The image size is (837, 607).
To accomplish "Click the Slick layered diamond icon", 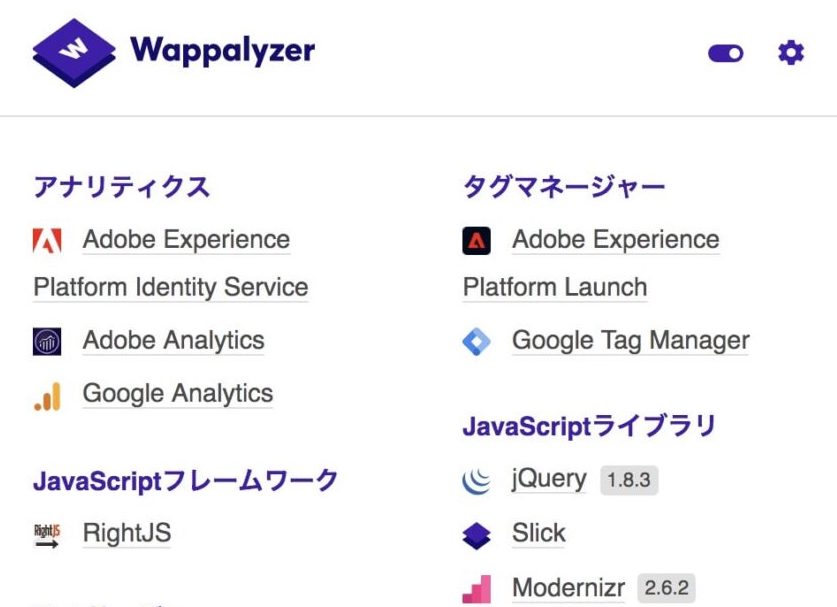I will [477, 535].
